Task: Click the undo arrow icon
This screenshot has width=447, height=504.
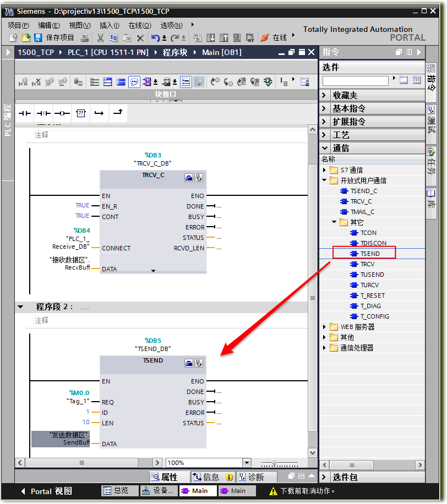Action: click(155, 38)
